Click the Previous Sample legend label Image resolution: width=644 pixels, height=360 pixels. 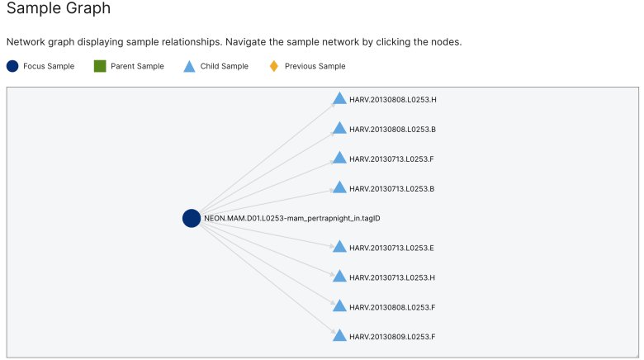(x=315, y=66)
